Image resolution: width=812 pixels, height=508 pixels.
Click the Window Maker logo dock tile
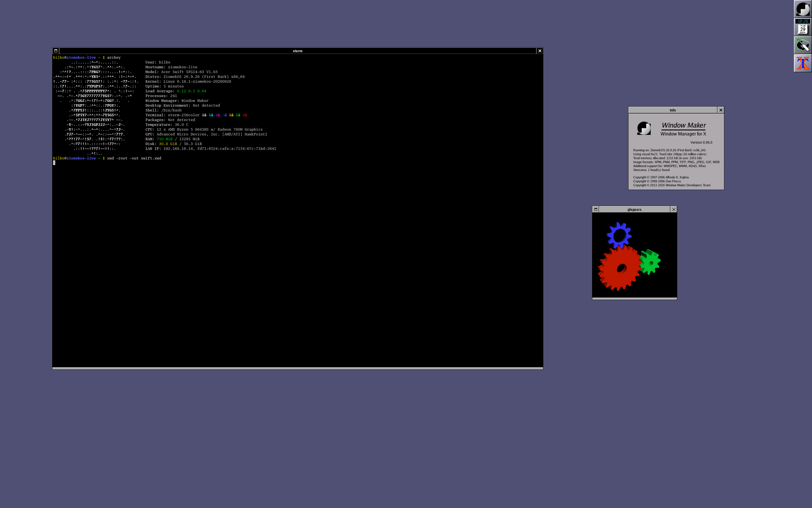[x=803, y=9]
